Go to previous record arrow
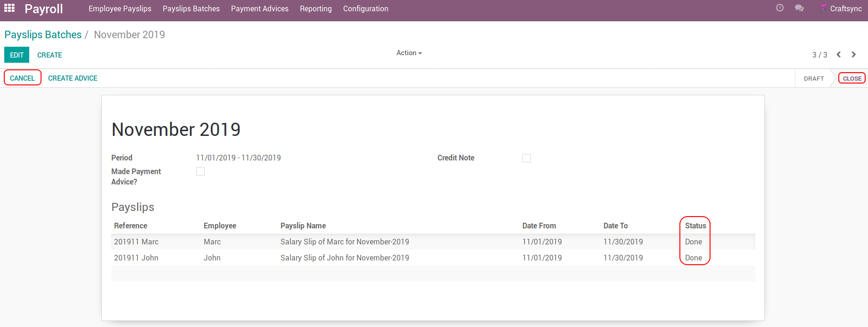This screenshot has height=327, width=868. pos(839,55)
